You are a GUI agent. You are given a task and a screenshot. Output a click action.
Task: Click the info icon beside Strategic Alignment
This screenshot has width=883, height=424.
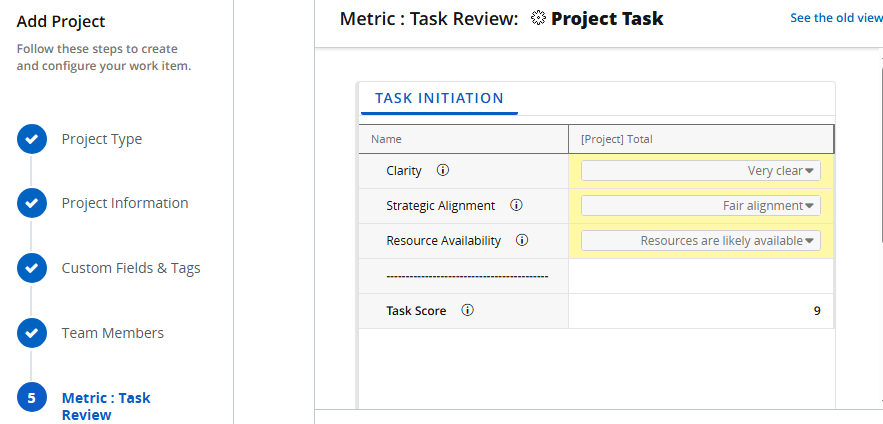click(x=516, y=206)
